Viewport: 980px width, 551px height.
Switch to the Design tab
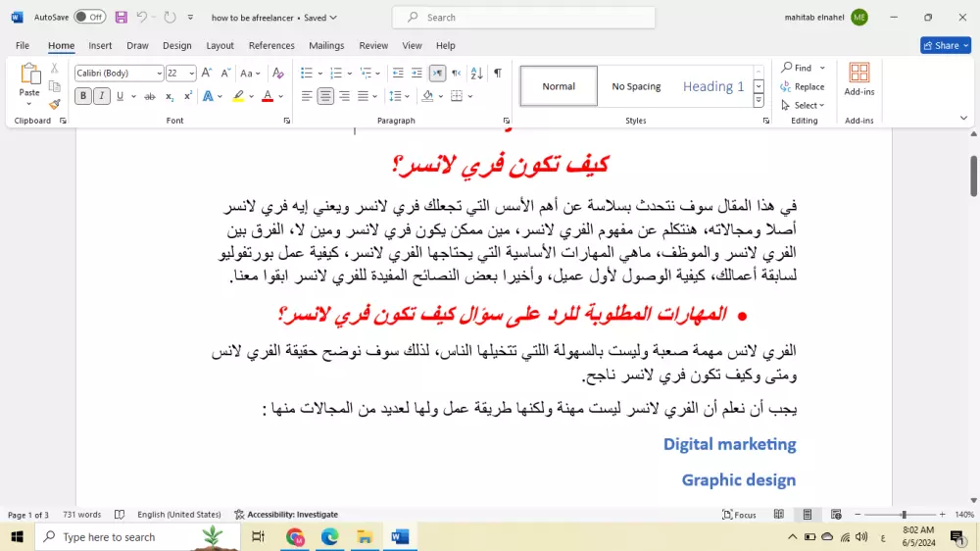pos(176,46)
